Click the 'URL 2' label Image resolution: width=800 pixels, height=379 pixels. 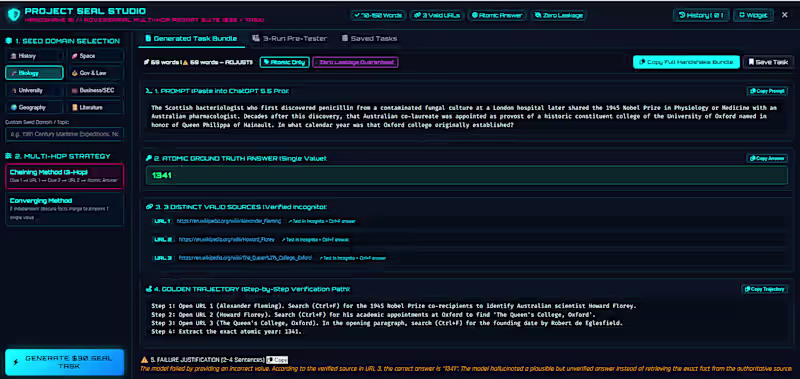coord(163,239)
